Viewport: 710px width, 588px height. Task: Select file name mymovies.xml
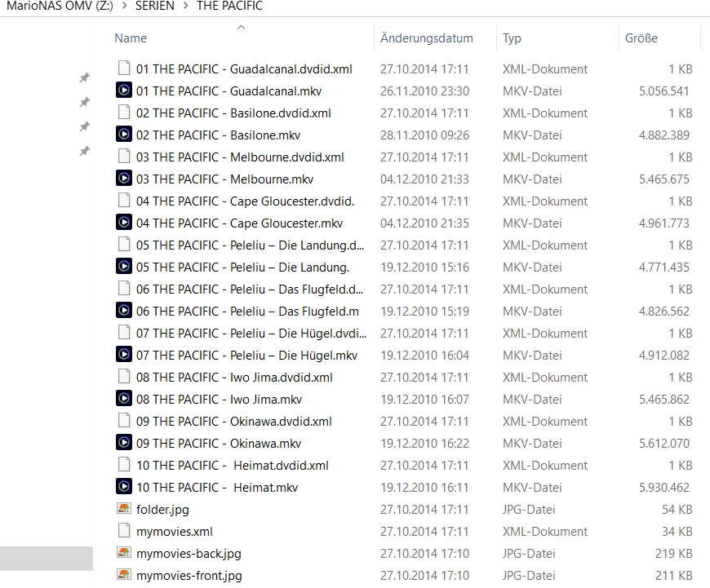coord(175,532)
